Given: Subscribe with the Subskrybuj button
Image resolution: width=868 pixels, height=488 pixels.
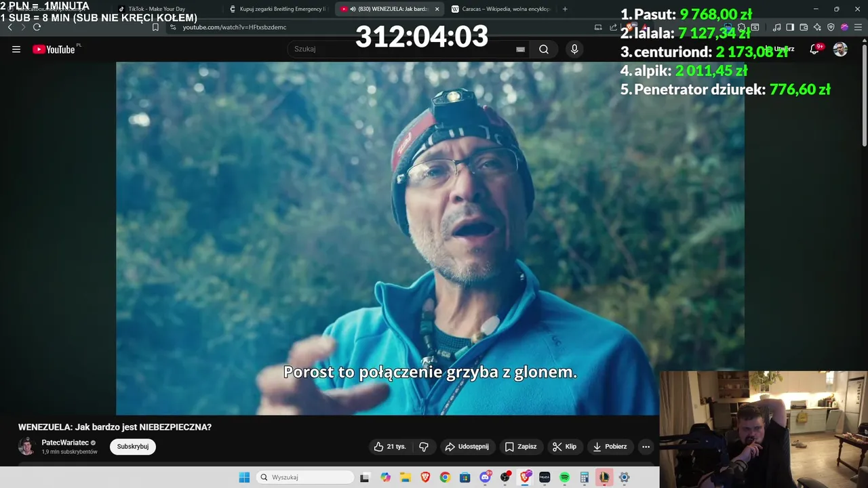Looking at the screenshot, I should point(133,447).
